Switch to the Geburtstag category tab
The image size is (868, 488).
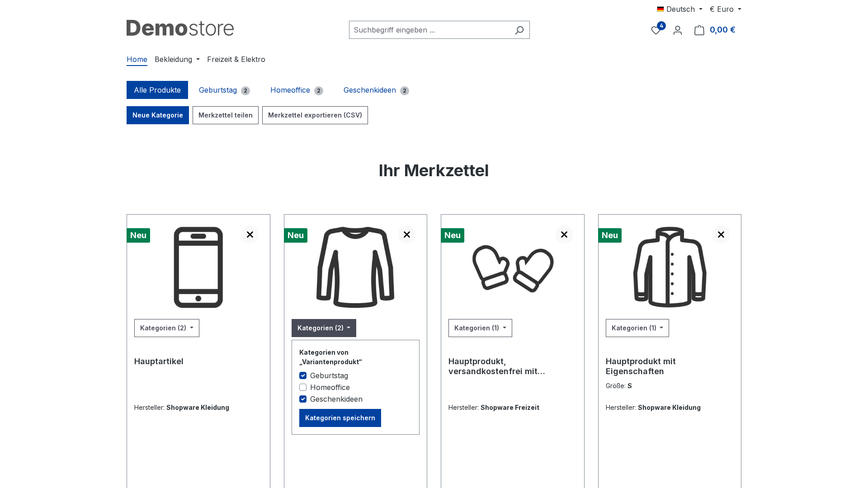[224, 90]
